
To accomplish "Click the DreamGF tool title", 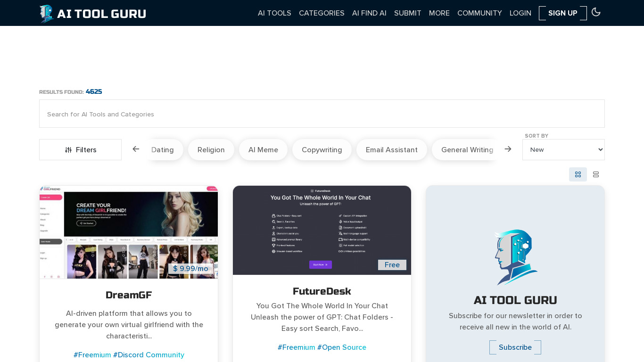I will 129,295.
